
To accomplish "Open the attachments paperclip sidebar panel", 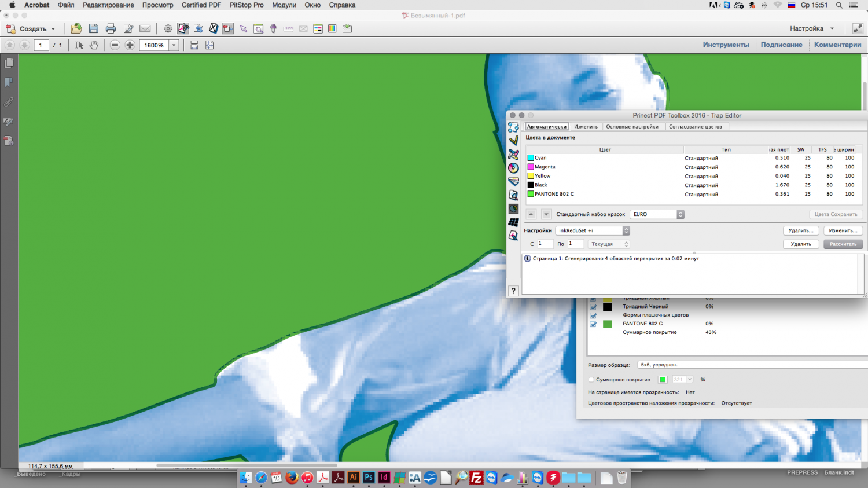I will click(x=9, y=102).
